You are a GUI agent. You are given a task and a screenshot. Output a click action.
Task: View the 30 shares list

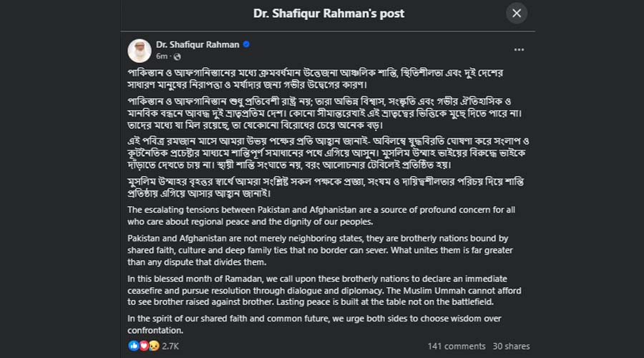coord(512,346)
